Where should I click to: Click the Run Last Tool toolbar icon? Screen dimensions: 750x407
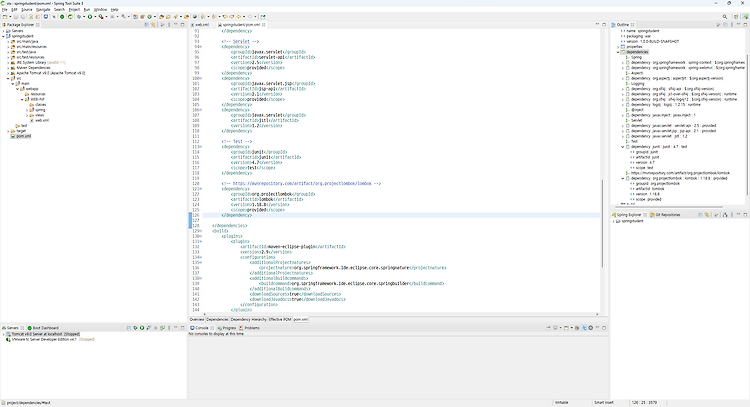point(101,17)
